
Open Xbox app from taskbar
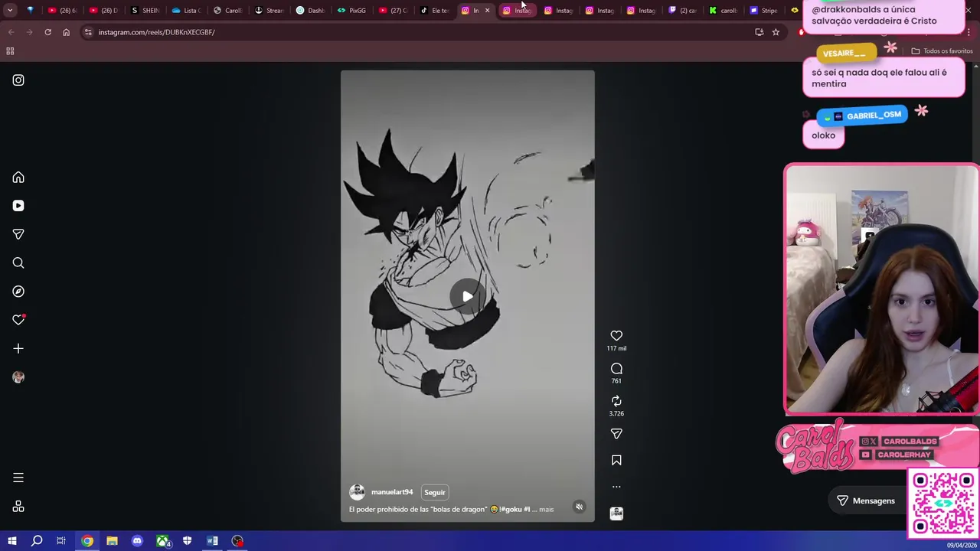162,541
